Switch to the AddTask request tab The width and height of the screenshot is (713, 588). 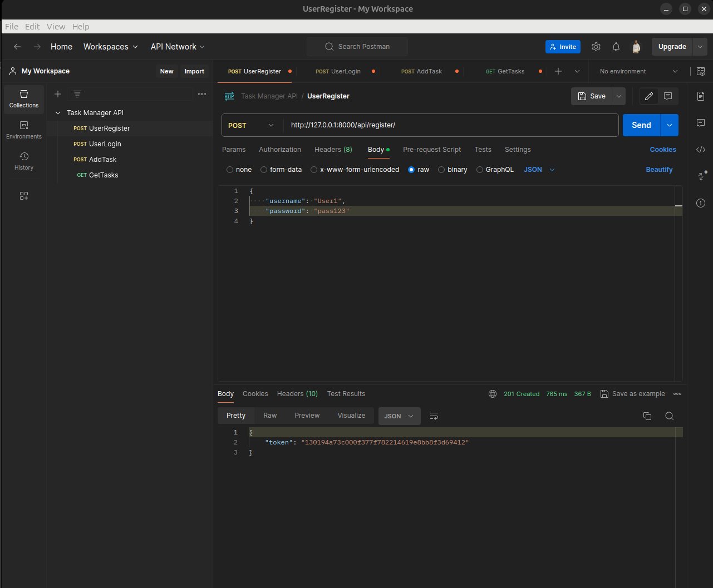421,71
